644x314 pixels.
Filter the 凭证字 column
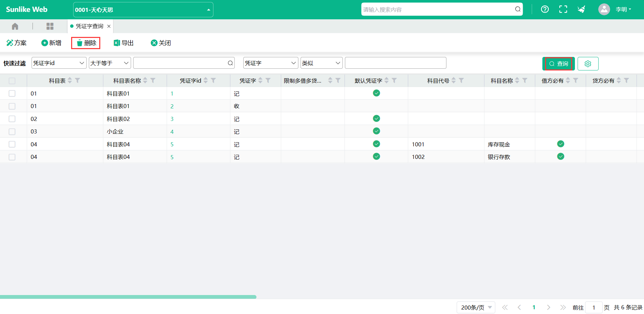click(268, 81)
